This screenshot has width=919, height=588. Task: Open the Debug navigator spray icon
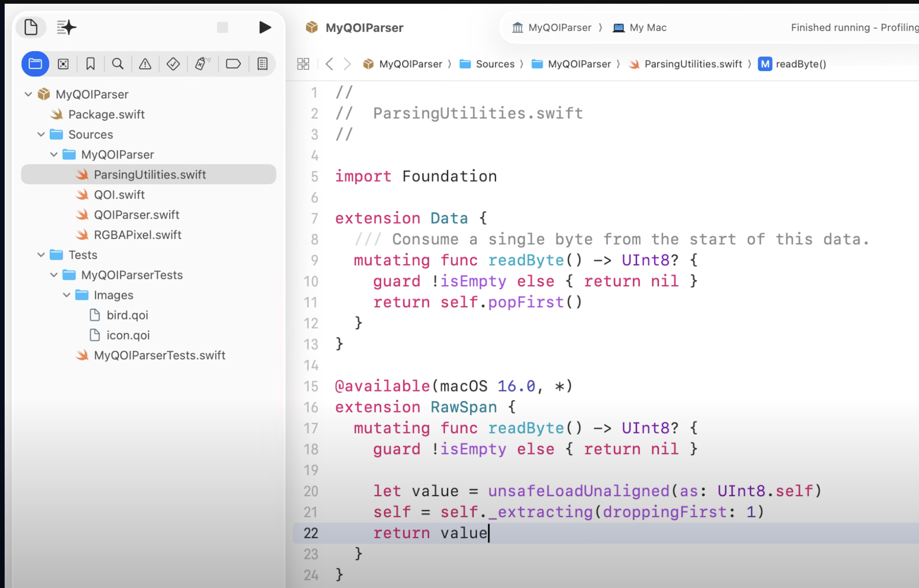point(202,64)
